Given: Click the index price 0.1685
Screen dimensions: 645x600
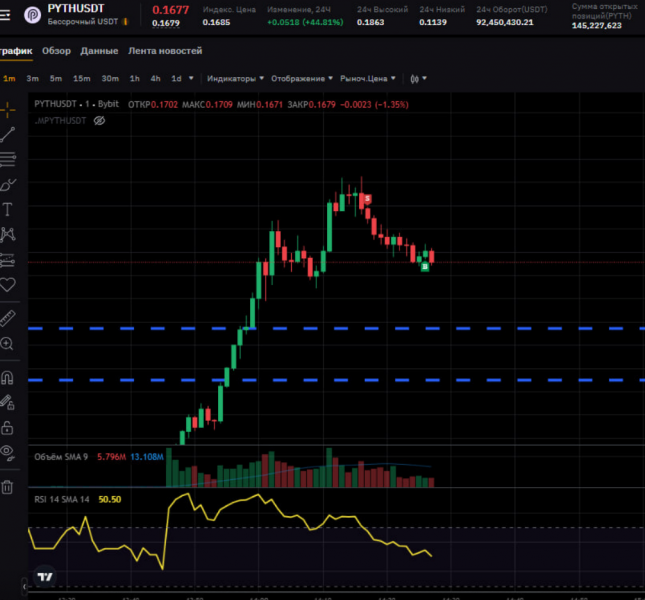Looking at the screenshot, I should [216, 22].
